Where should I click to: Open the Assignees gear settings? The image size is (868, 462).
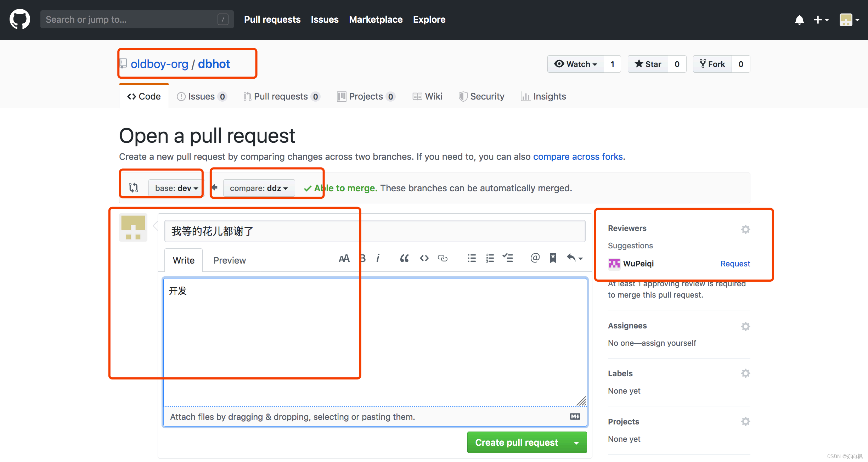click(x=745, y=326)
